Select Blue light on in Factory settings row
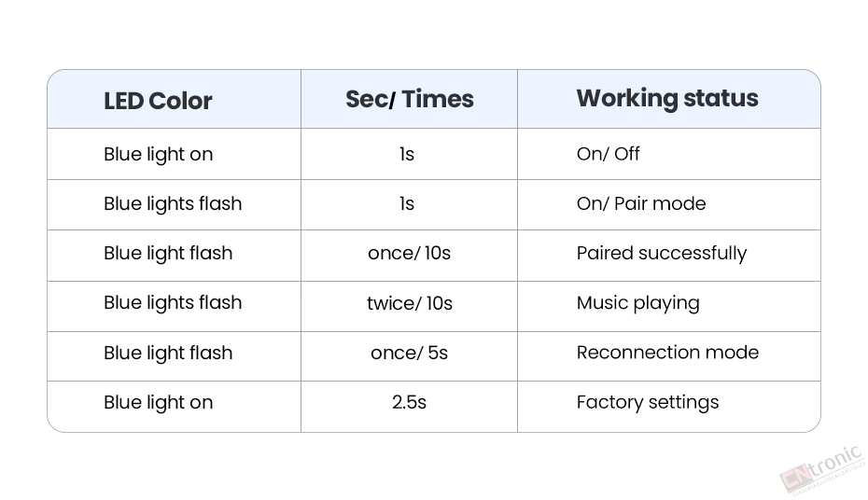 pos(158,403)
